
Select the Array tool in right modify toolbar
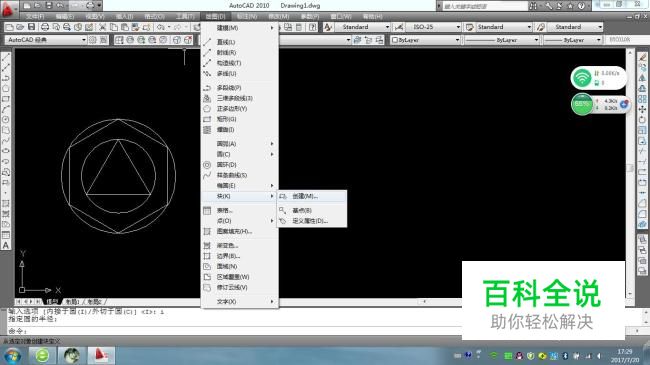[642, 99]
